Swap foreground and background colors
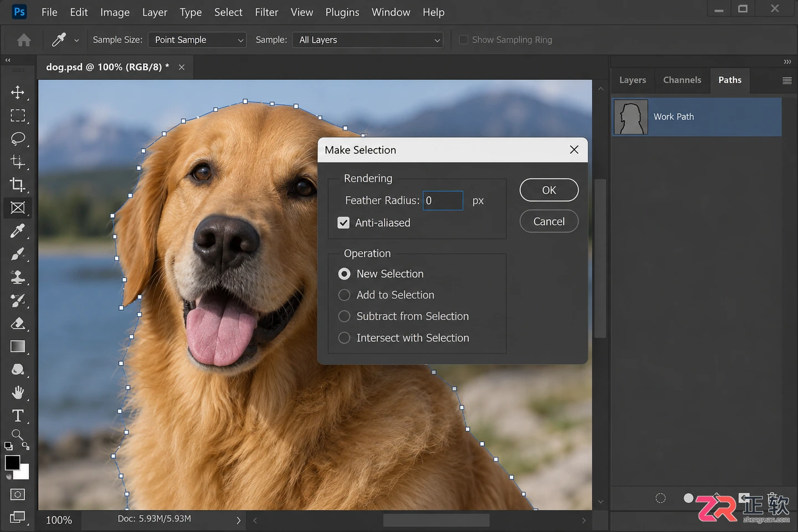This screenshot has height=532, width=798. pyautogui.click(x=25, y=446)
